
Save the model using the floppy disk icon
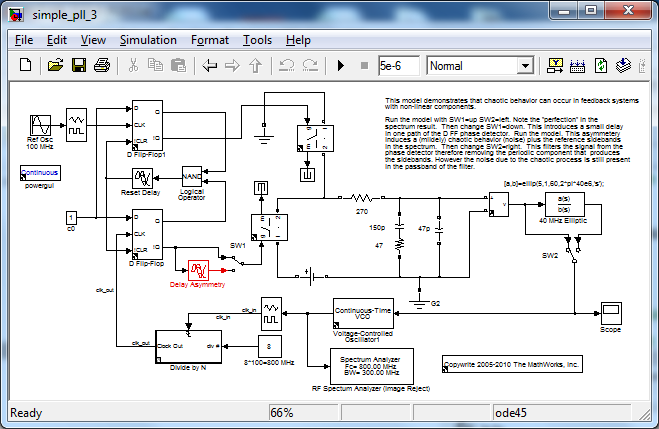coord(78,66)
